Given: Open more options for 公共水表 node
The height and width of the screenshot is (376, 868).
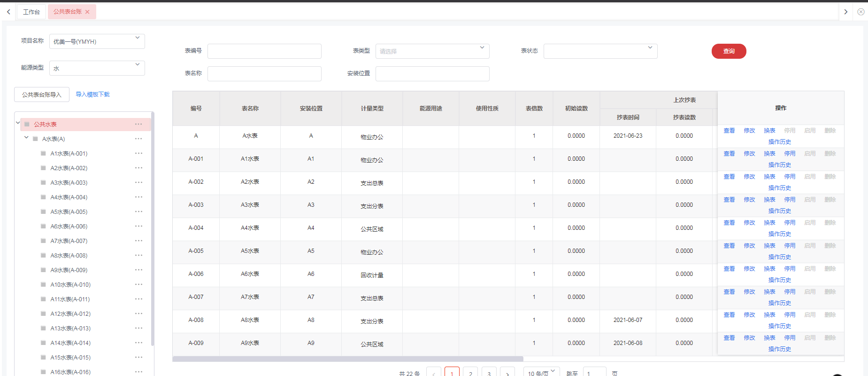Looking at the screenshot, I should point(138,124).
